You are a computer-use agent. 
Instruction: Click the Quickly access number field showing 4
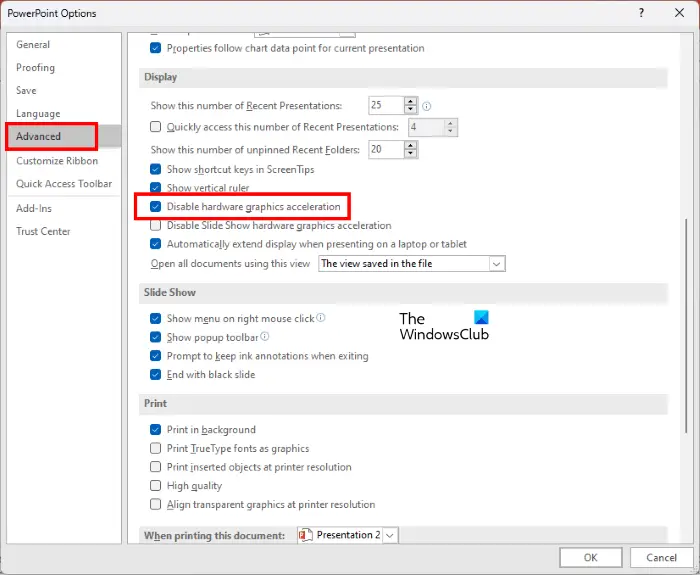tap(426, 127)
